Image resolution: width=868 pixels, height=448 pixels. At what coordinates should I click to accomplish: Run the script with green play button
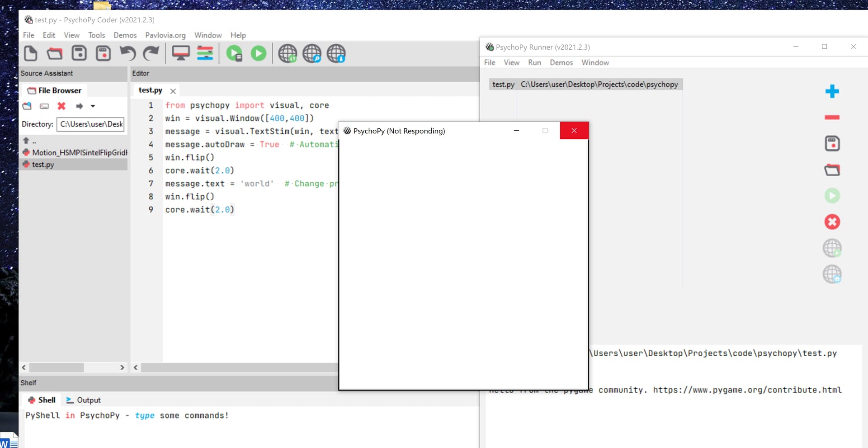click(x=259, y=53)
